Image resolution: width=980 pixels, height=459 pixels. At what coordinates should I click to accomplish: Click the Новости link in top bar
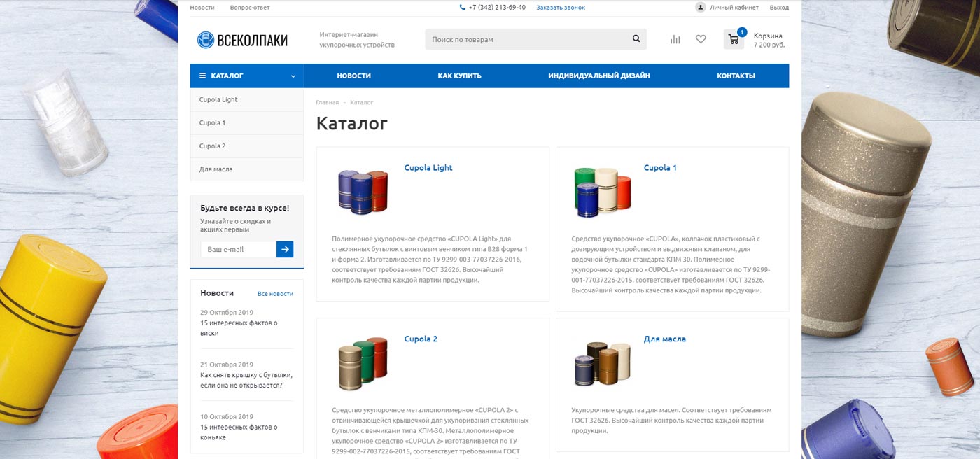202,8
